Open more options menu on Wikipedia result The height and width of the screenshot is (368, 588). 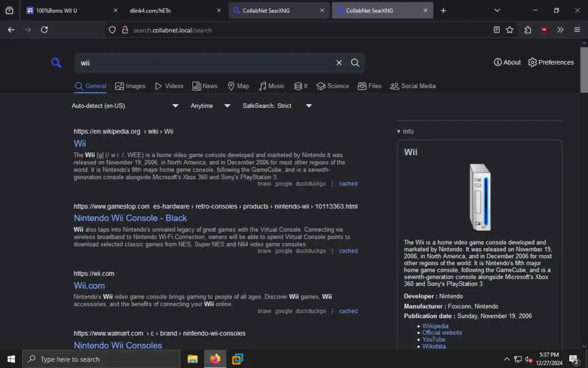pos(333,184)
